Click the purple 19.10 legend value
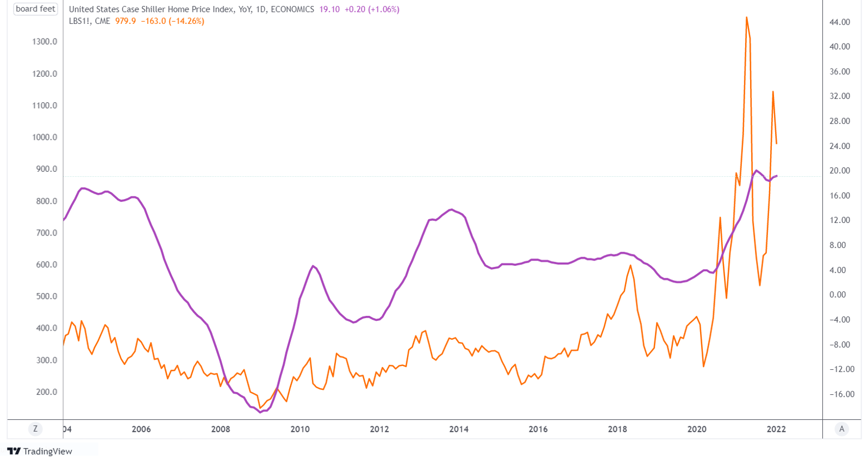 coord(329,9)
